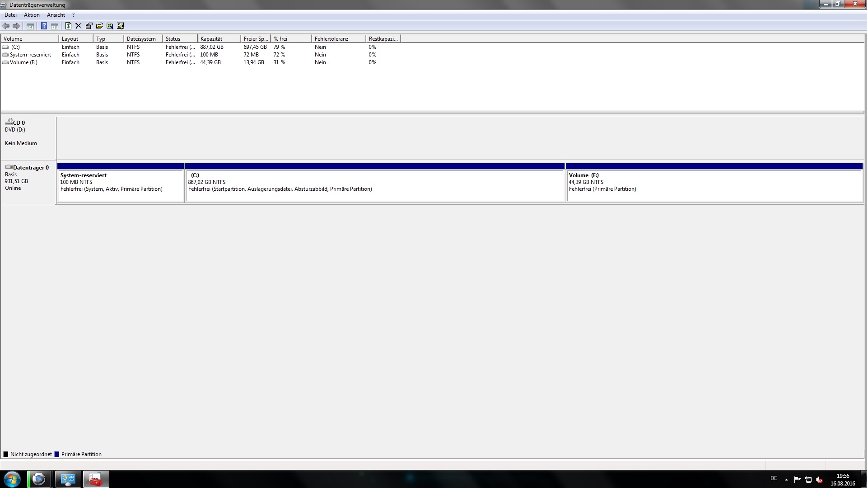
Task: Open Properties via toolbar icon
Action: coord(89,26)
